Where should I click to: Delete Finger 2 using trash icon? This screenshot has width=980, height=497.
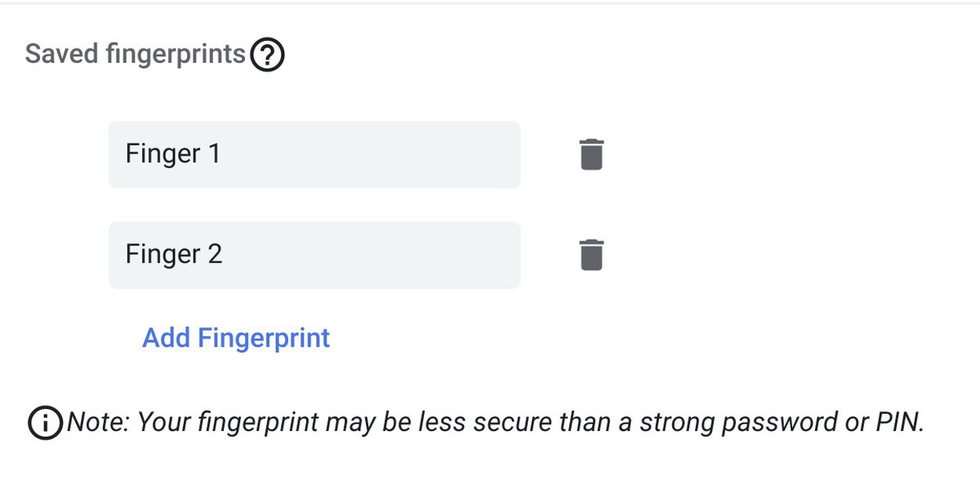(x=591, y=255)
